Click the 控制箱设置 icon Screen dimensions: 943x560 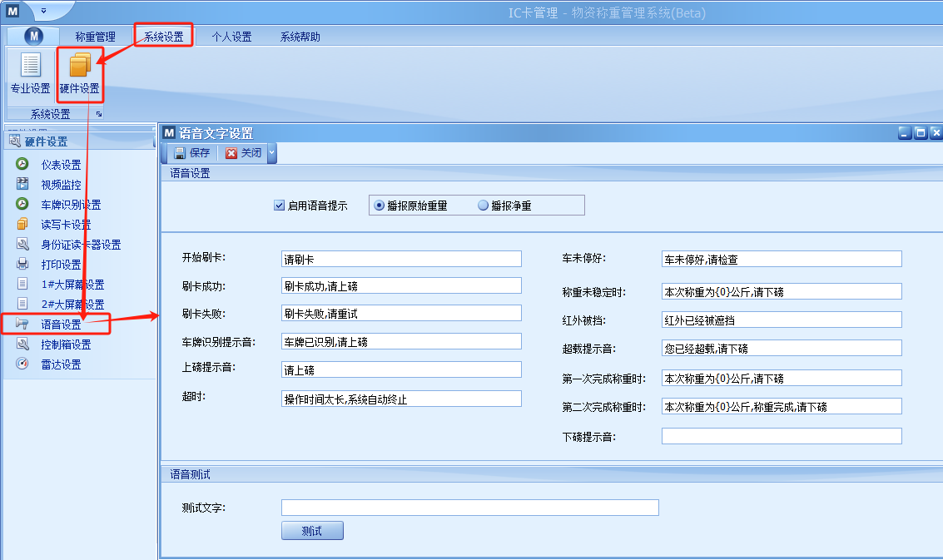click(x=22, y=344)
